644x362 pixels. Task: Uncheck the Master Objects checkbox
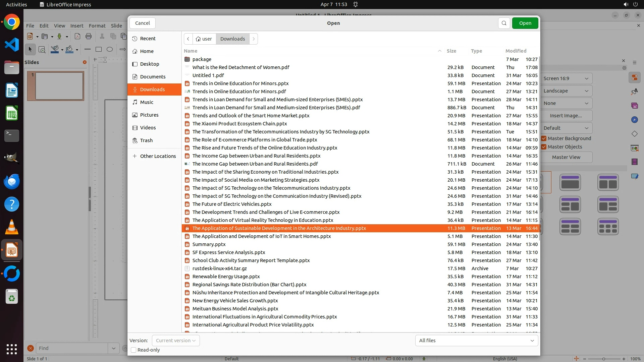(544, 147)
